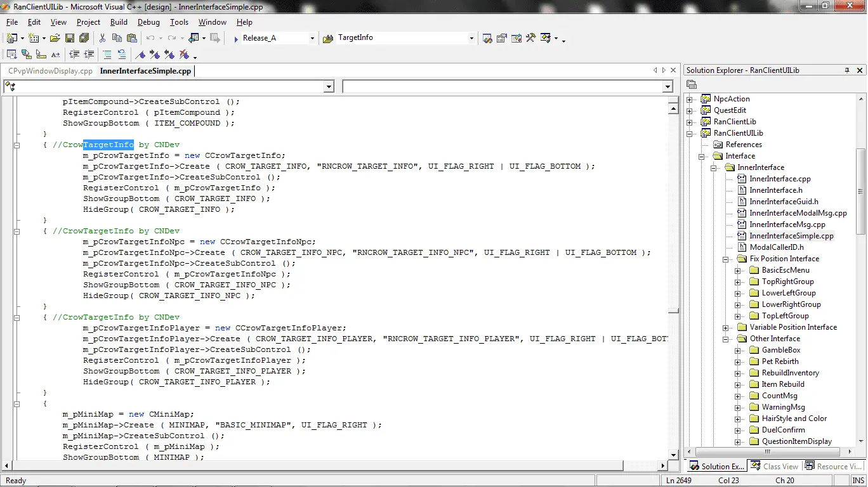Image resolution: width=868 pixels, height=487 pixels.
Task: Clear all bookmarks using red X flag icon
Action: 184,55
